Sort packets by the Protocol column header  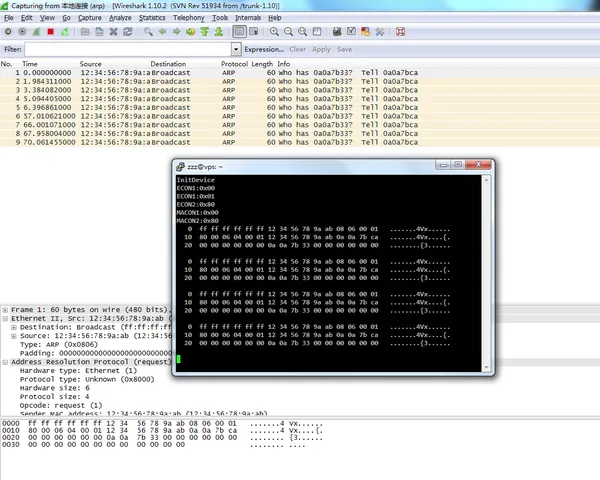(234, 64)
